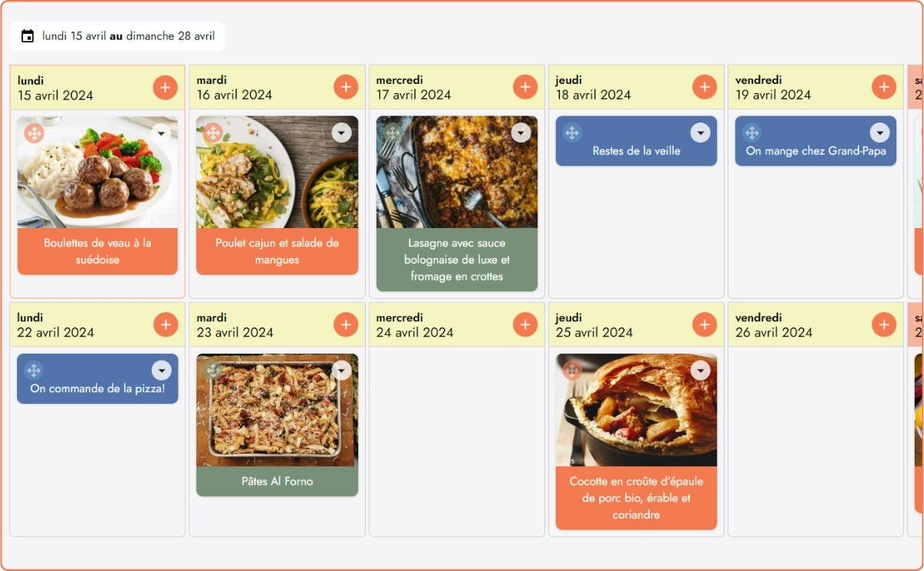Click the move handle on Restes de la veille

coord(572,133)
